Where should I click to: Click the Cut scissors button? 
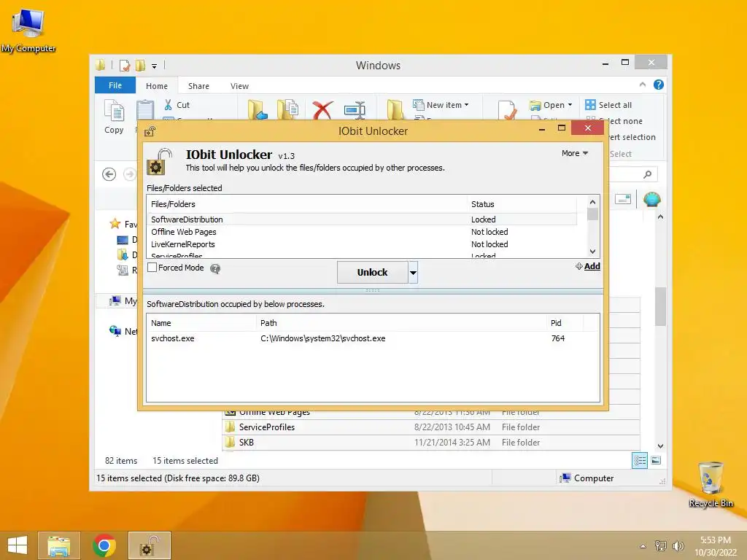tap(177, 105)
